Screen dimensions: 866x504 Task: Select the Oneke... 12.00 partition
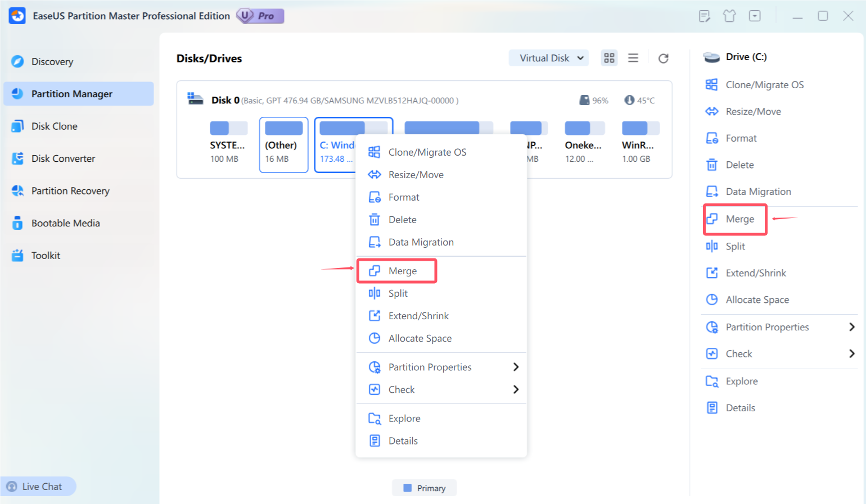coord(584,144)
